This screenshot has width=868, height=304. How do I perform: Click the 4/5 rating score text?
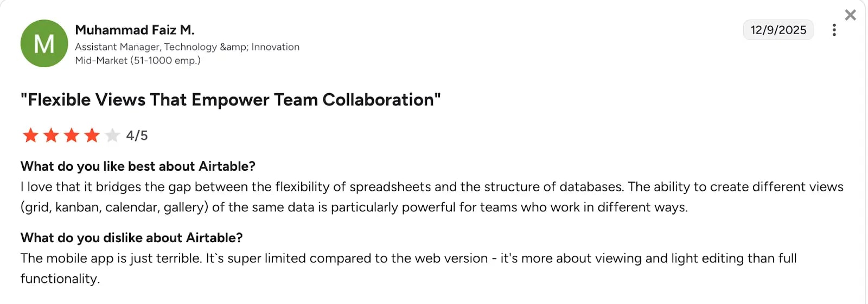(x=137, y=135)
